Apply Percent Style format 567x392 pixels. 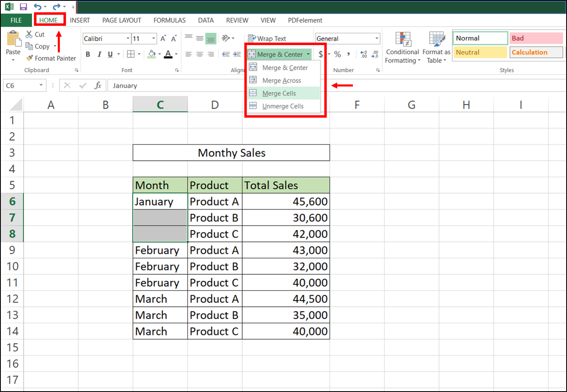point(338,54)
